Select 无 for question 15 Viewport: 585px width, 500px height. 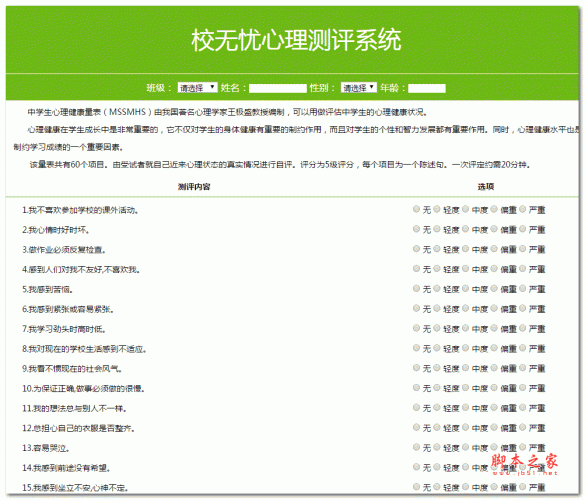point(416,487)
